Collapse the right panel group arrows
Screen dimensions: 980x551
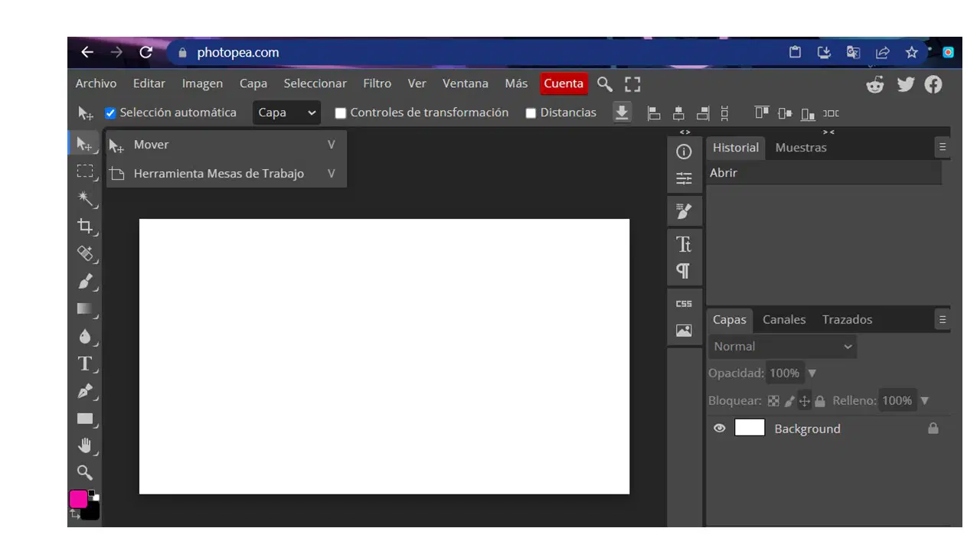(x=828, y=132)
